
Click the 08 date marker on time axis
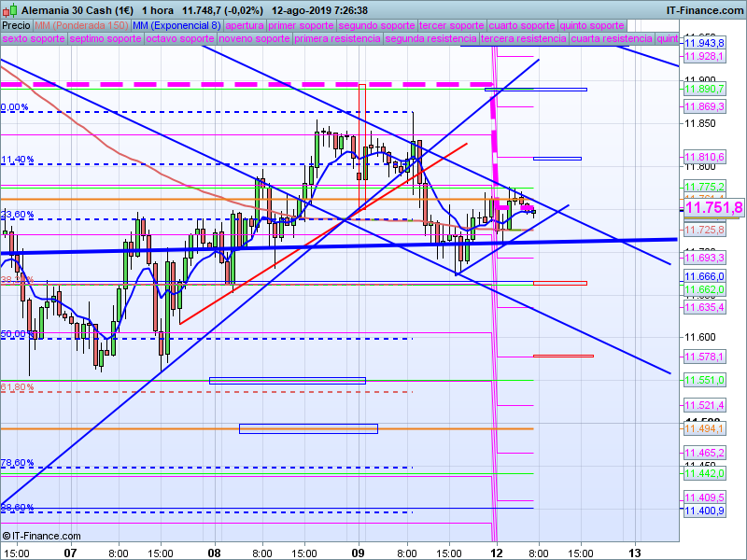tap(215, 553)
